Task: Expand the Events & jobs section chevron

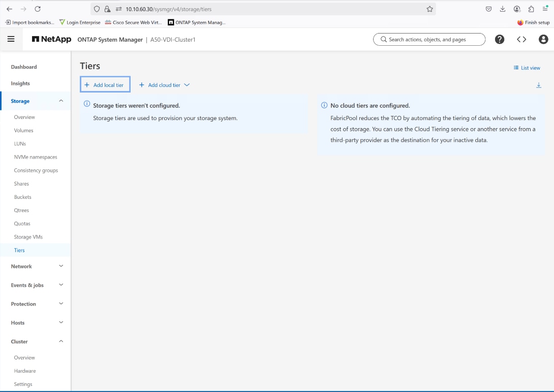Action: 61,285
